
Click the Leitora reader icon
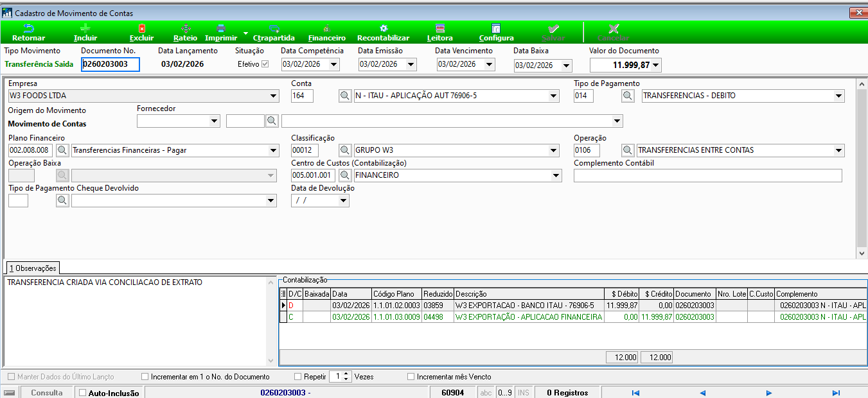[439, 28]
